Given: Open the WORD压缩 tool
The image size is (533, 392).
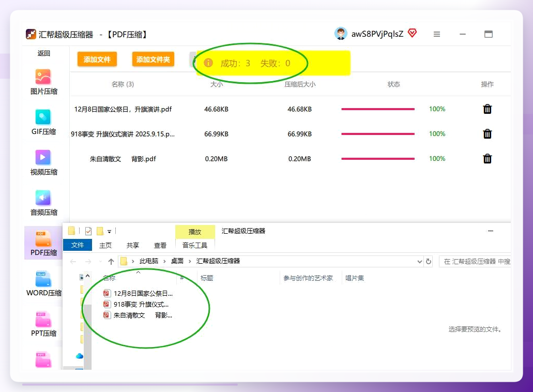Looking at the screenshot, I should coord(43,283).
